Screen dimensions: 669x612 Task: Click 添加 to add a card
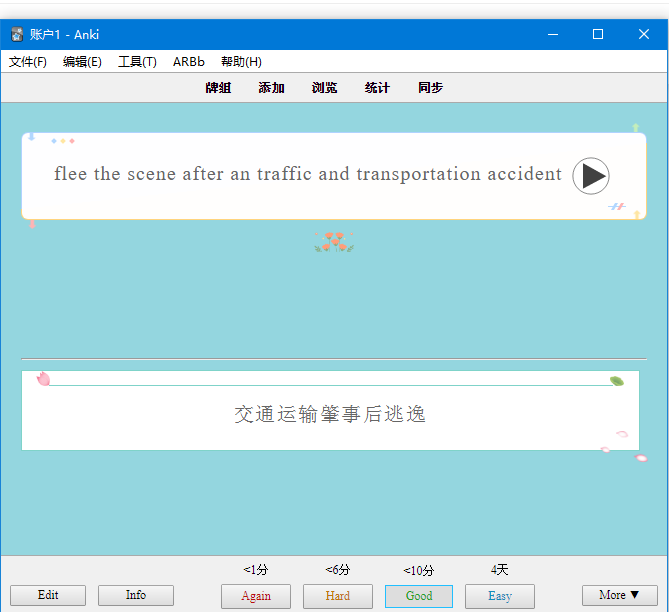271,87
